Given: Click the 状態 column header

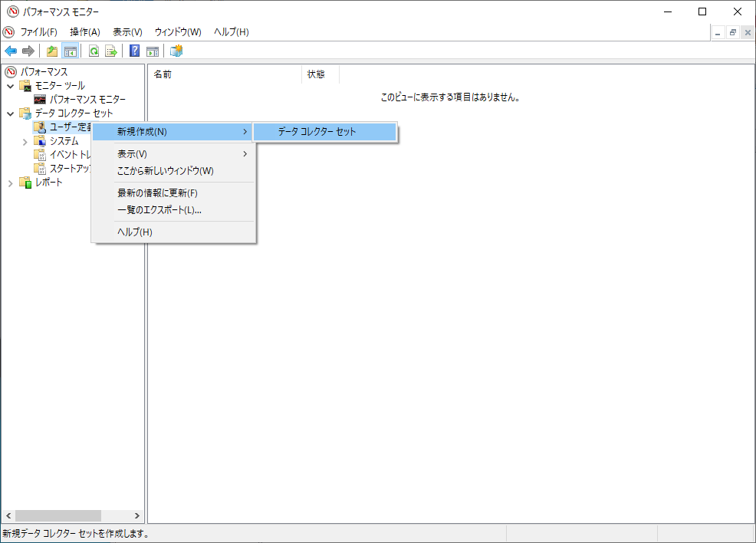Looking at the screenshot, I should pyautogui.click(x=320, y=74).
